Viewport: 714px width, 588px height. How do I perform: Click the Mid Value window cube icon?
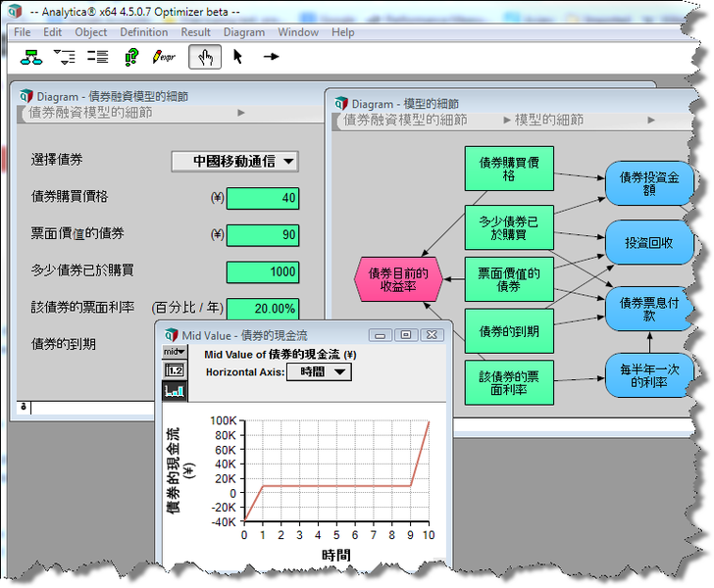click(172, 335)
